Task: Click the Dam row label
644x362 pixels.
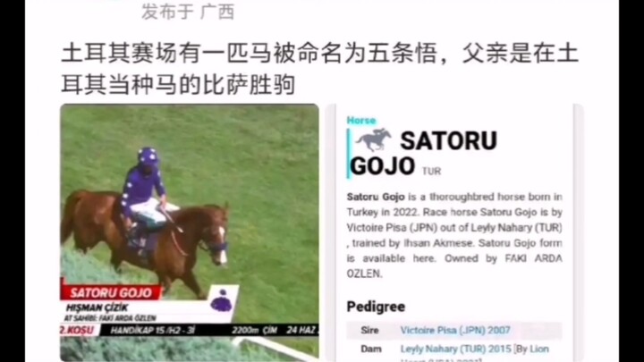Action: pos(371,349)
